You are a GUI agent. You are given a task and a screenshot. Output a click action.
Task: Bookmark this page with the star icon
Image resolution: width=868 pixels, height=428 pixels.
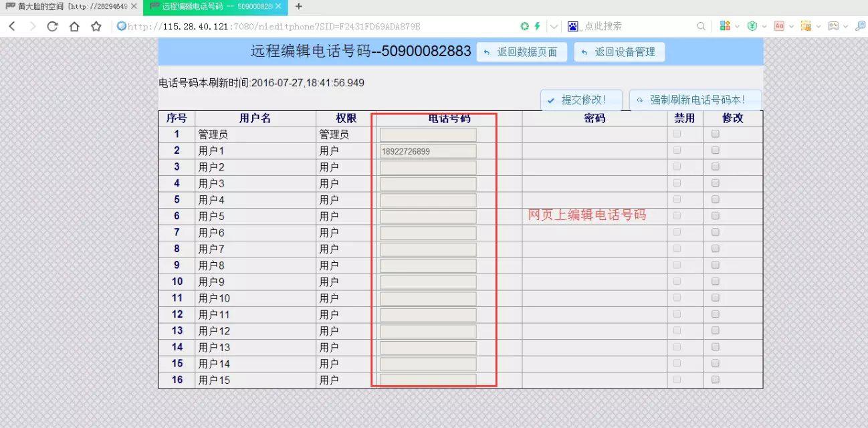click(x=96, y=26)
